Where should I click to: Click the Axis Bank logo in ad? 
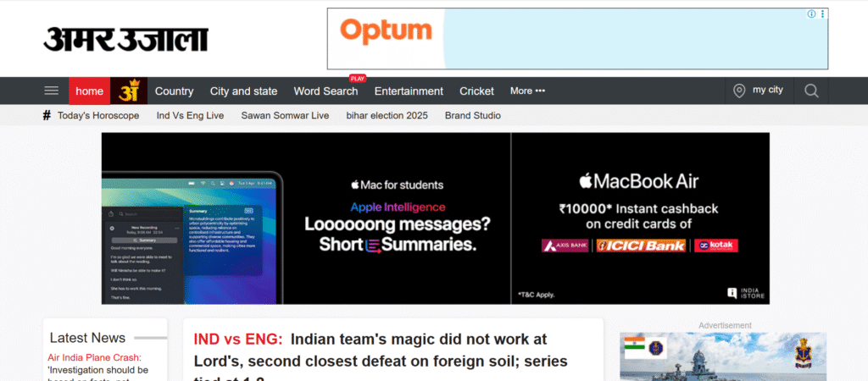coord(565,246)
